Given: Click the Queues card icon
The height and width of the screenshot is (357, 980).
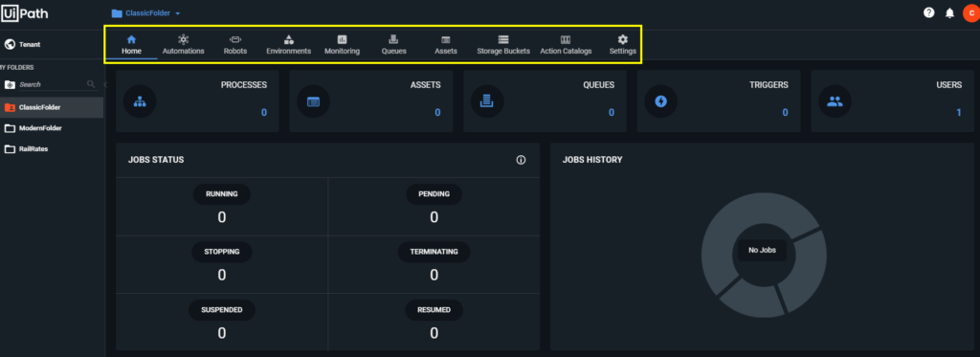Looking at the screenshot, I should tap(487, 101).
